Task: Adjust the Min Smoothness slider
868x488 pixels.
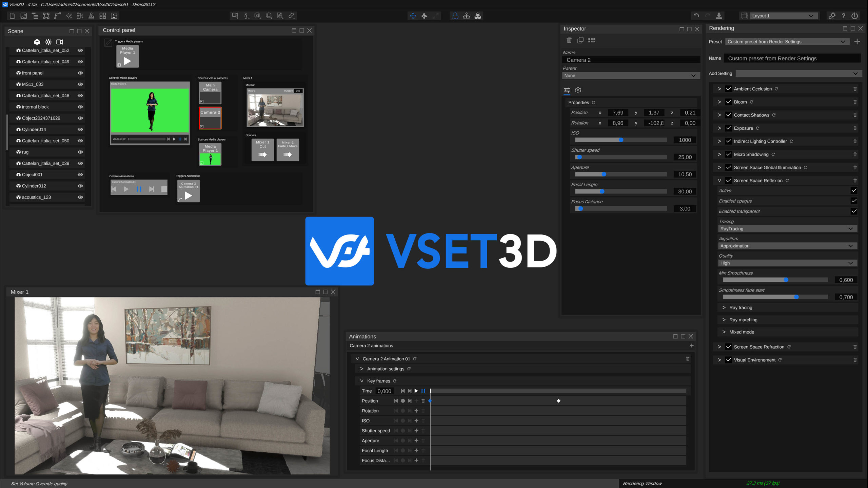Action: (x=775, y=280)
